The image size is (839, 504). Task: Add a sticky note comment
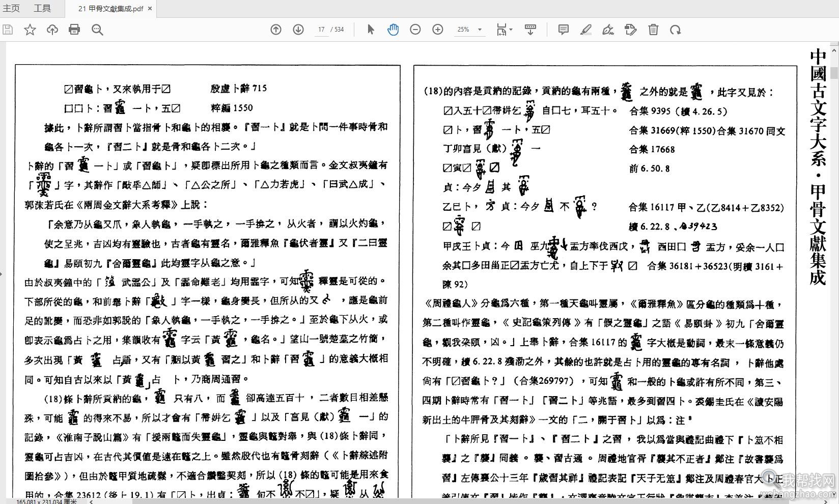(x=563, y=30)
